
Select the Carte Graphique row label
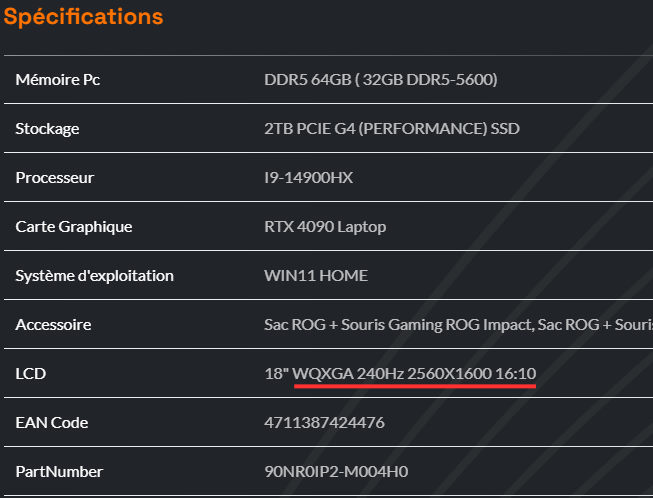(x=74, y=227)
